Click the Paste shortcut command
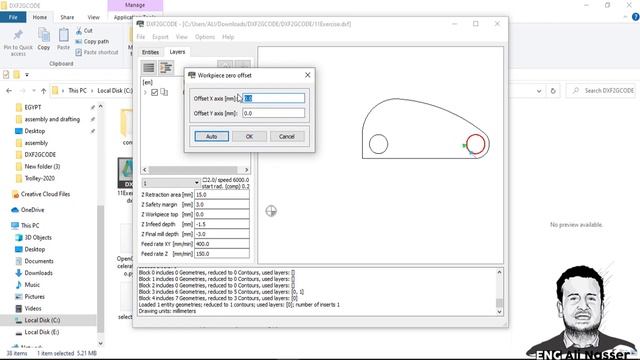The height and width of the screenshot is (360, 640). (97, 52)
